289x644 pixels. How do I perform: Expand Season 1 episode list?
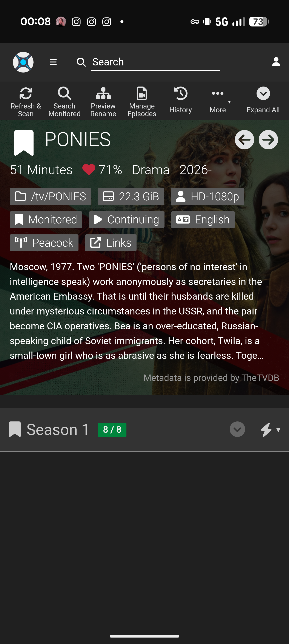point(237,429)
